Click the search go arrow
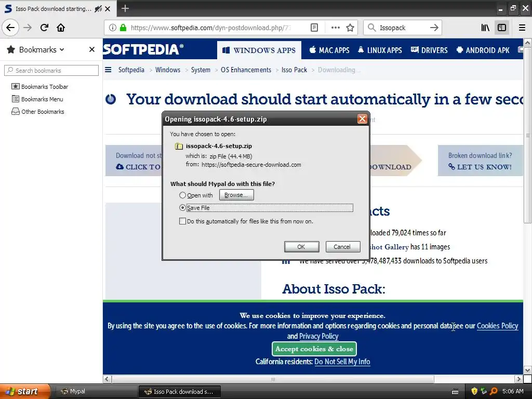 tap(434, 28)
